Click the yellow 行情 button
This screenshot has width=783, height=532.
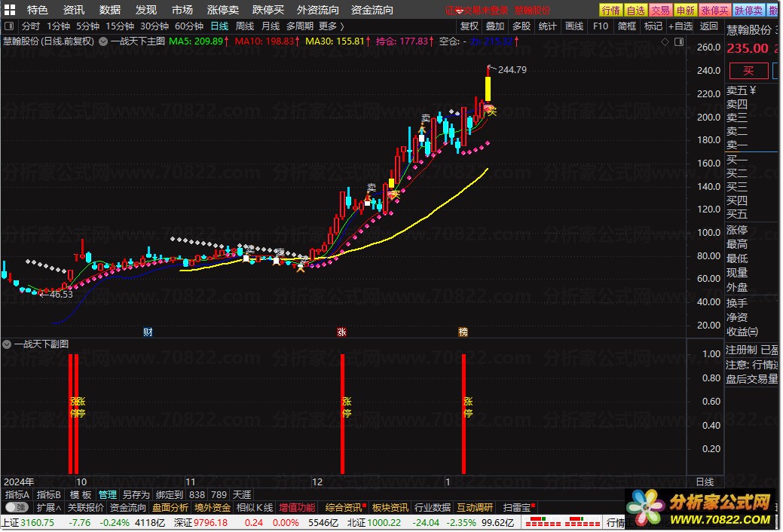coord(610,10)
